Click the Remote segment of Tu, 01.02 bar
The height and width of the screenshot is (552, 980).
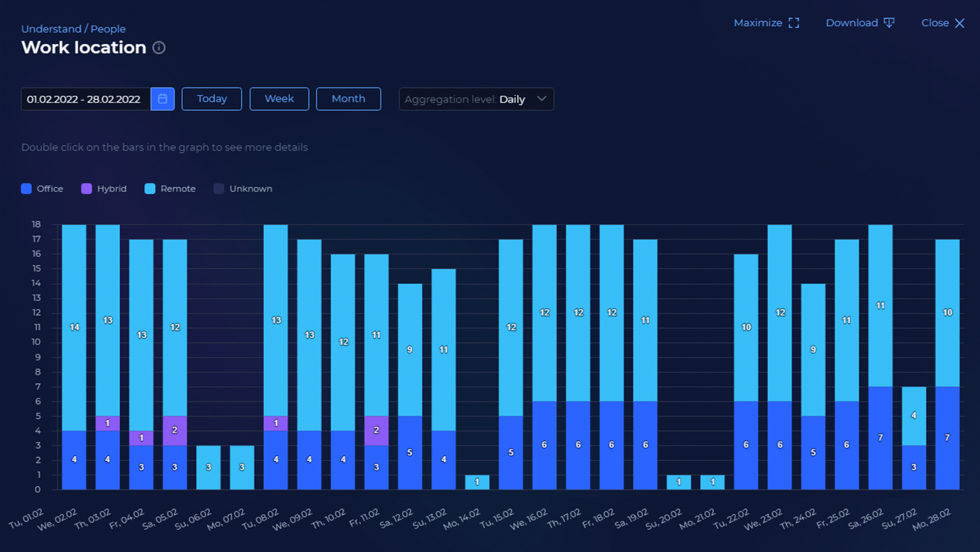tap(74, 328)
